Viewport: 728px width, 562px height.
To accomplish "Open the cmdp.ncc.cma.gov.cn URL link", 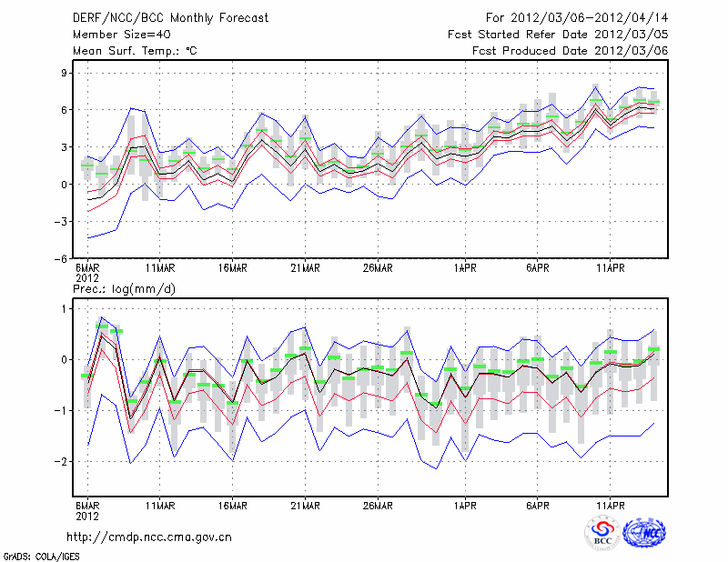I will tap(149, 537).
